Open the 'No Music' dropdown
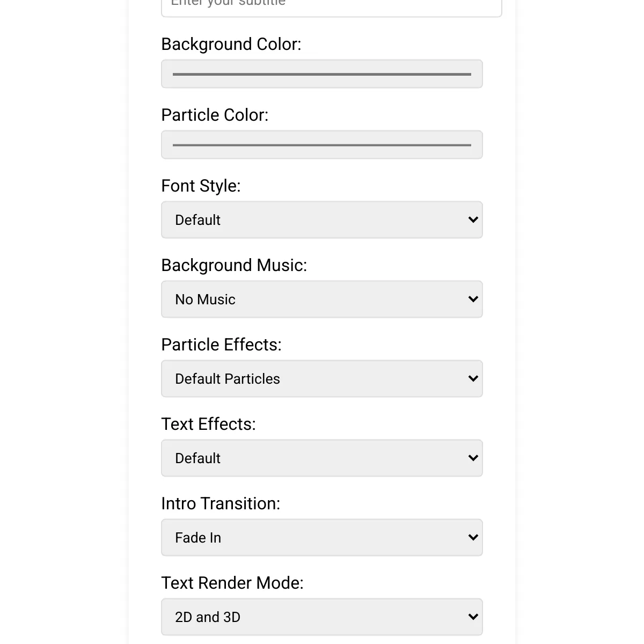 (x=322, y=299)
